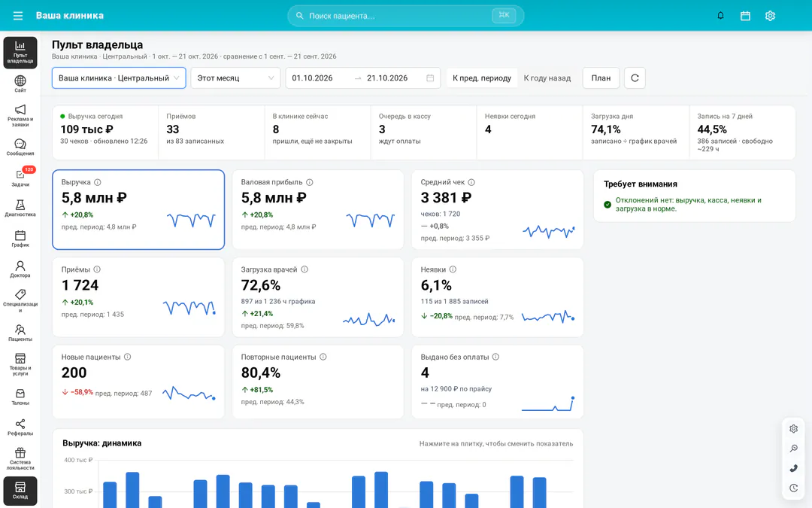This screenshot has width=812, height=508.
Task: Select the Валовая прибыль tile
Action: [x=318, y=209]
